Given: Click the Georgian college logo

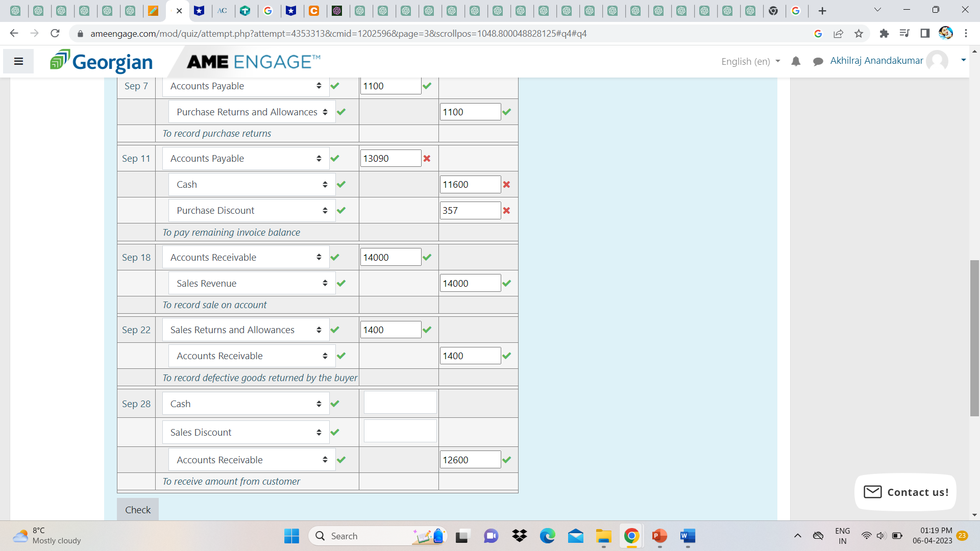Looking at the screenshot, I should coord(102,62).
